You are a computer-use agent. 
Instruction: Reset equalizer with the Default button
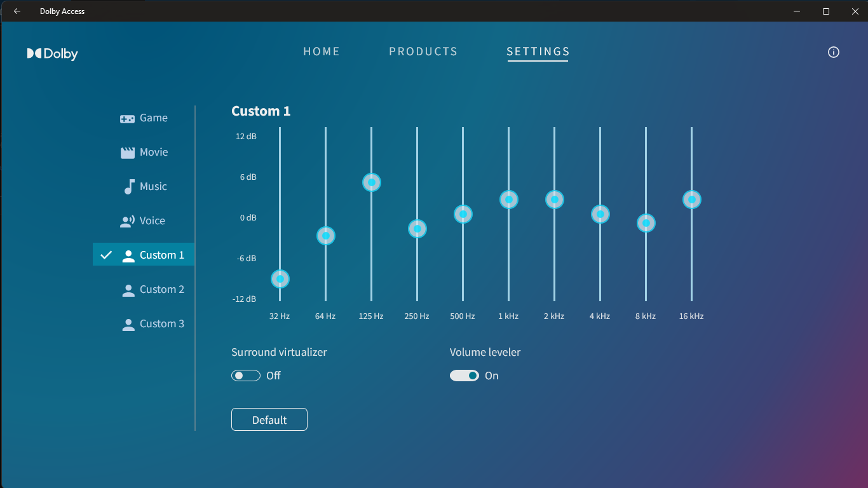[x=269, y=419]
